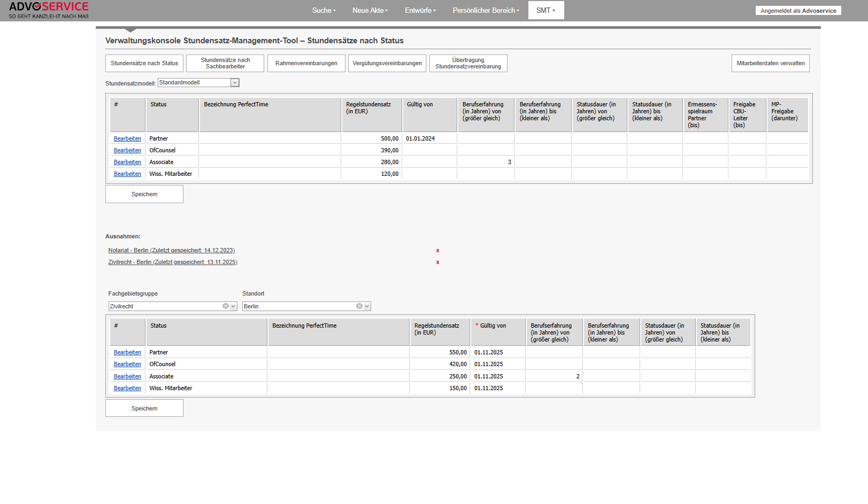Edit the Partner row in the top table

point(127,139)
